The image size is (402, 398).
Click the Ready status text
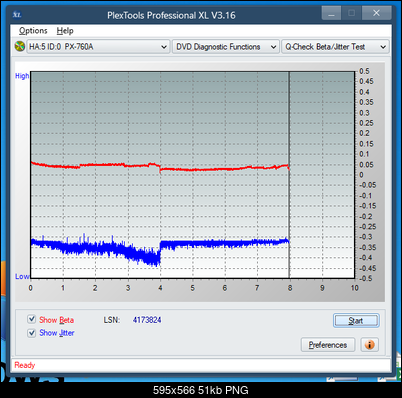pos(25,365)
